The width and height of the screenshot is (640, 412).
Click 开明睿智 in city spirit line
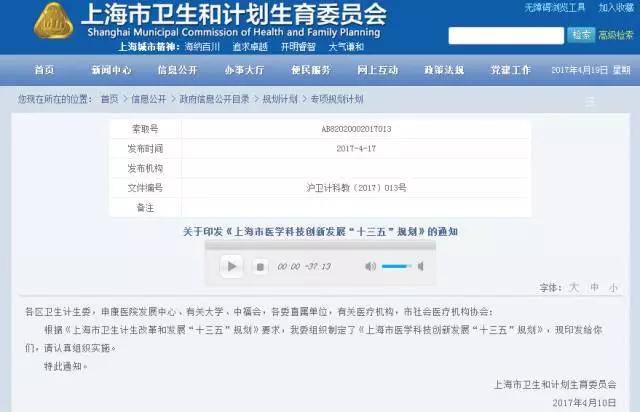(298, 47)
